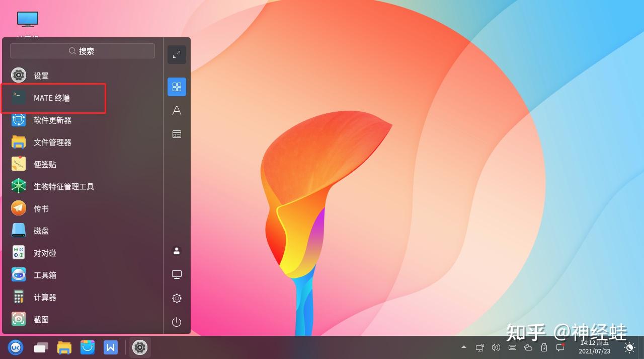Launch 传书 from the app list

(83, 208)
